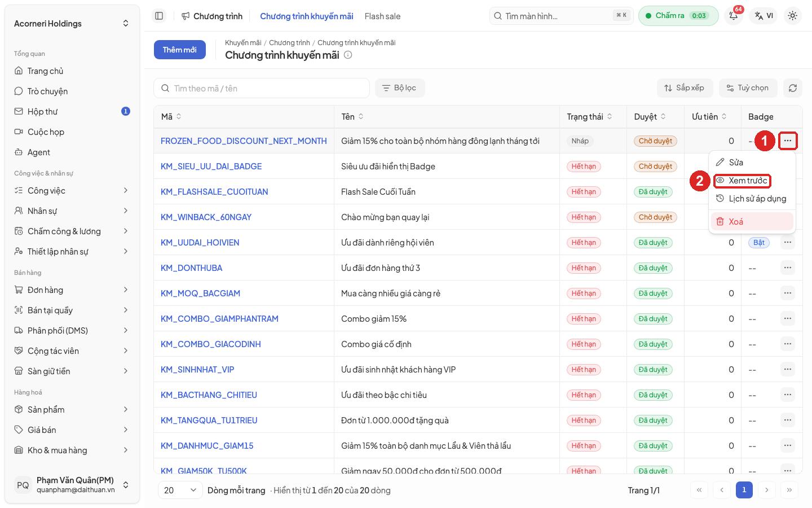Switch language with VI button
This screenshot has width=812, height=508.
tap(764, 16)
